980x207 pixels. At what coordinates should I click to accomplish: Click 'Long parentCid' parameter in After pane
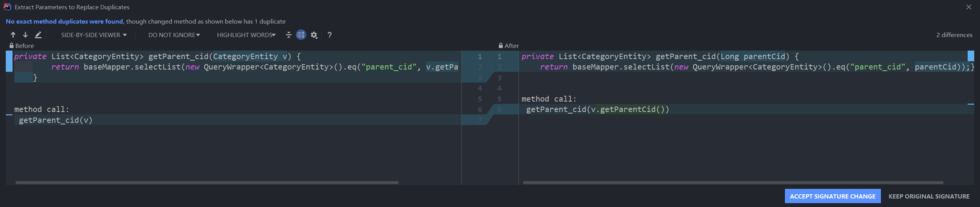coord(753,56)
